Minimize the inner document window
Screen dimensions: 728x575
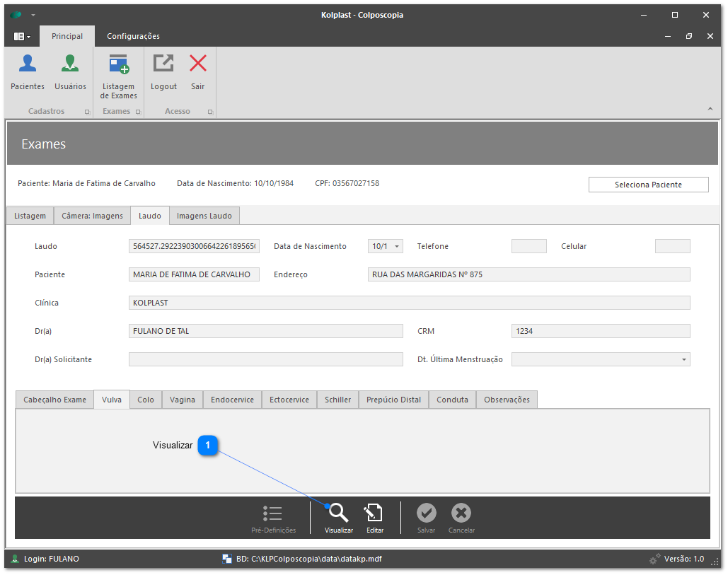point(668,36)
